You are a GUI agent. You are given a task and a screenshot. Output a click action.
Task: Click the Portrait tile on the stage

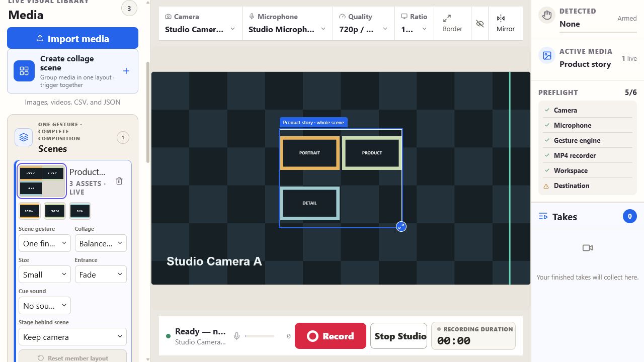(309, 153)
